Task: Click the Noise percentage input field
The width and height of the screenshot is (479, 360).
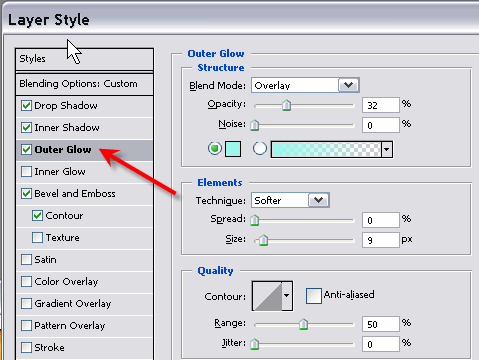Action: tap(381, 125)
